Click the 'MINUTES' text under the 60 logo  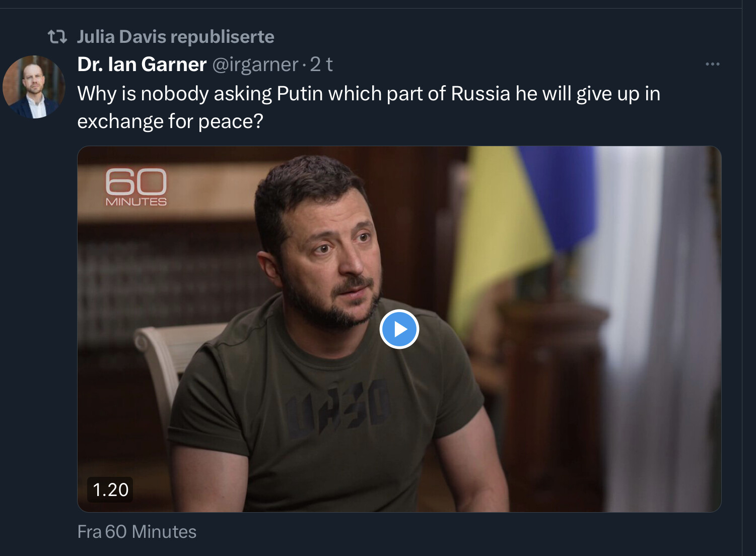[x=136, y=202]
